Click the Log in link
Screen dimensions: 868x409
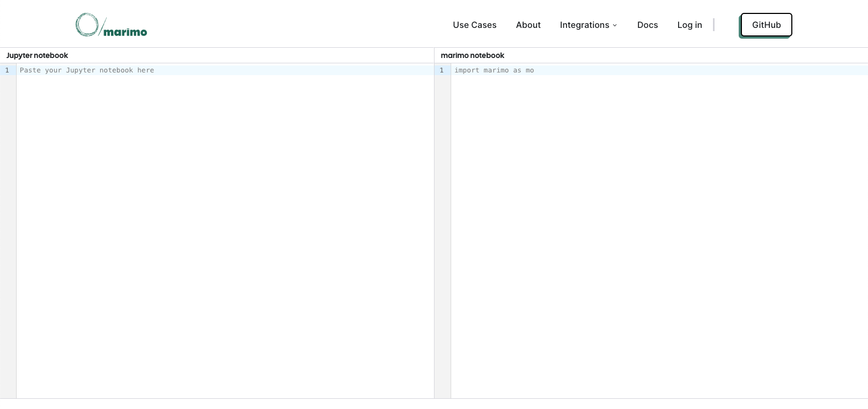click(689, 25)
